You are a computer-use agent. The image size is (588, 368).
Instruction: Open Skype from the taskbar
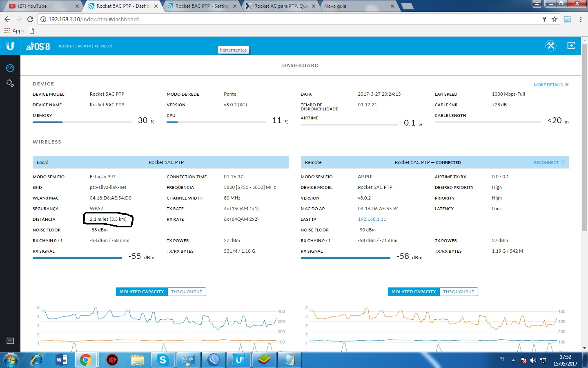[163, 360]
